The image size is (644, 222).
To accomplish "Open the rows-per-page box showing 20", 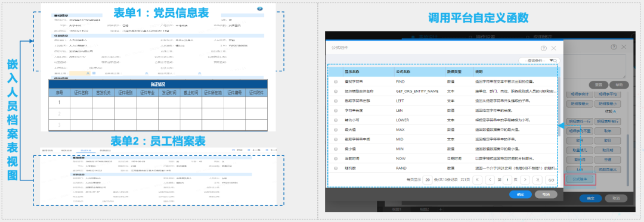I will (428, 179).
